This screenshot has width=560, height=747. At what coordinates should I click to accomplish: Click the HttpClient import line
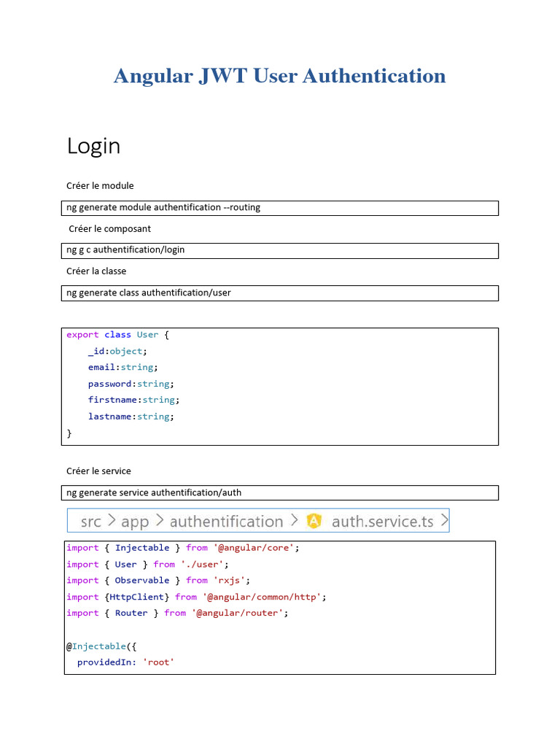point(197,597)
